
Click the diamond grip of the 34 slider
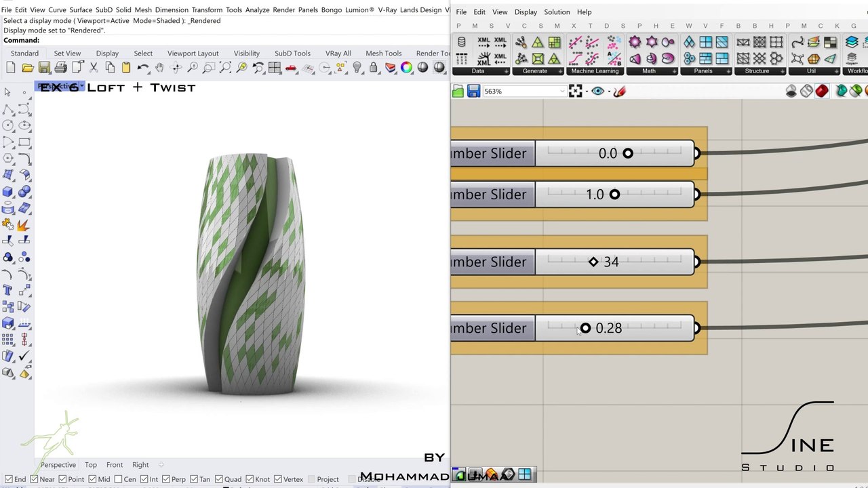coord(593,262)
